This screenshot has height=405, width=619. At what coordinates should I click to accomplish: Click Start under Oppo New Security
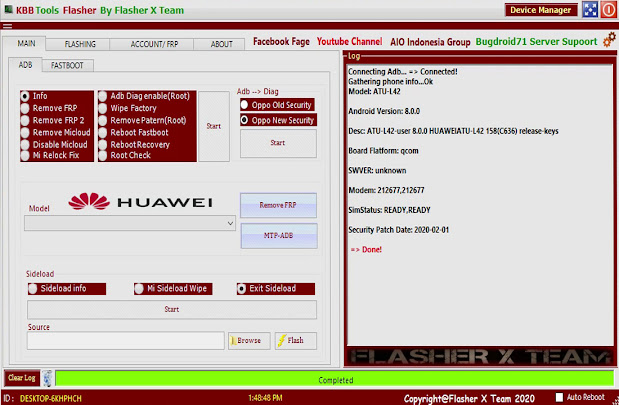pyautogui.click(x=278, y=143)
